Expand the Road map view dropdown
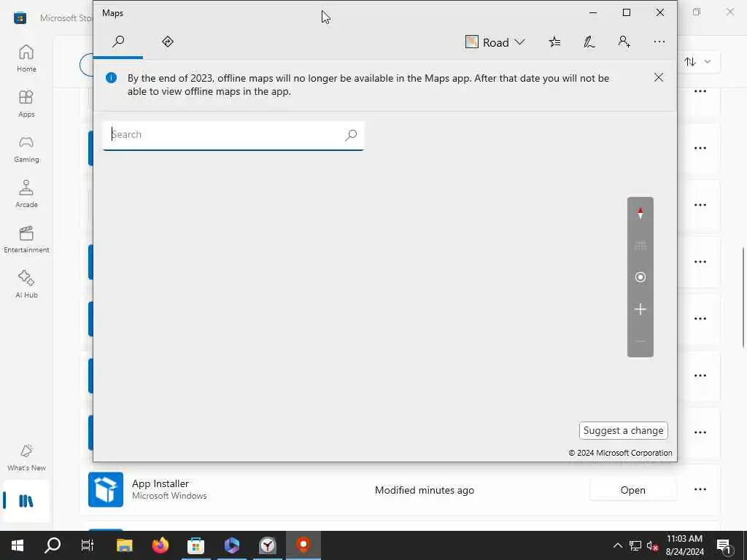 point(495,42)
